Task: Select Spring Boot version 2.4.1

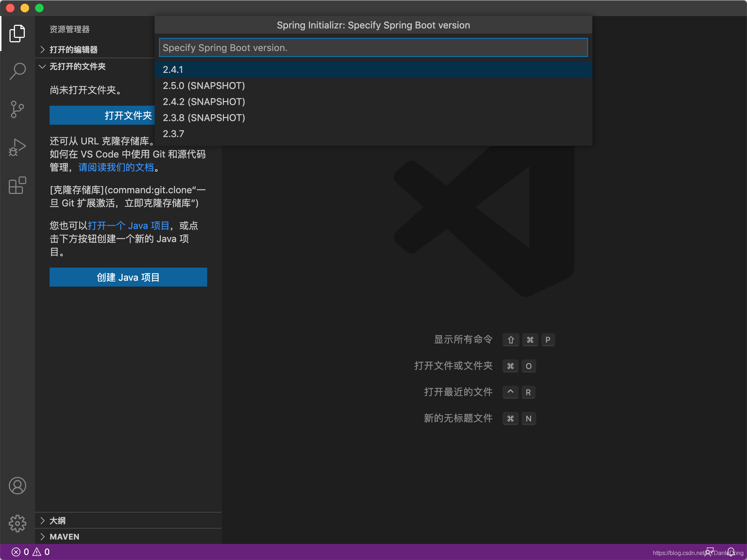Action: tap(373, 69)
